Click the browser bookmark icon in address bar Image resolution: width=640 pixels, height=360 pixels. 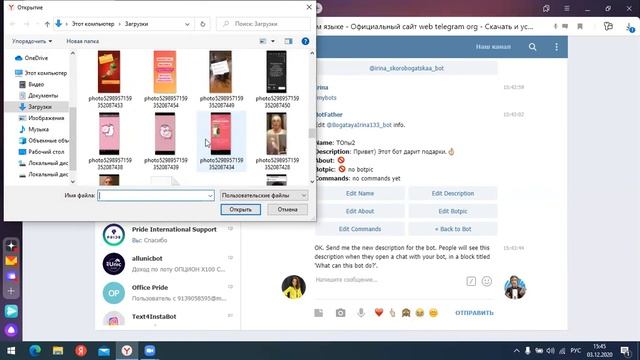tap(580, 27)
